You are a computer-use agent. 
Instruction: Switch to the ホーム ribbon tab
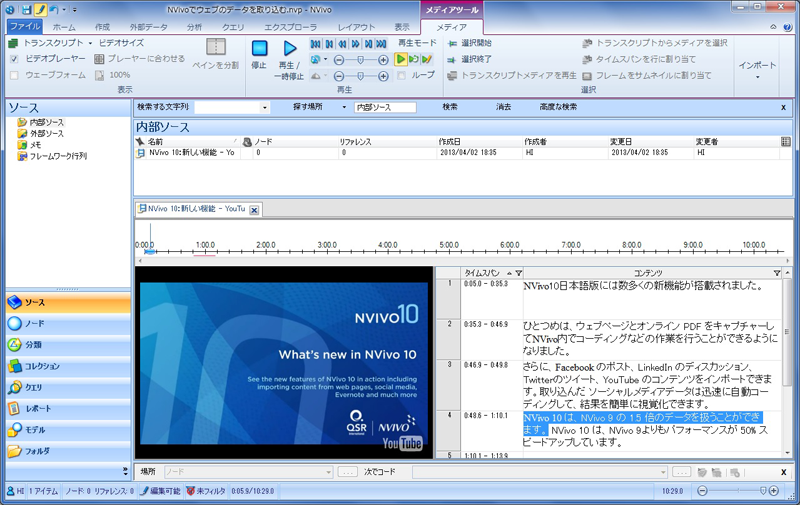[x=64, y=27]
